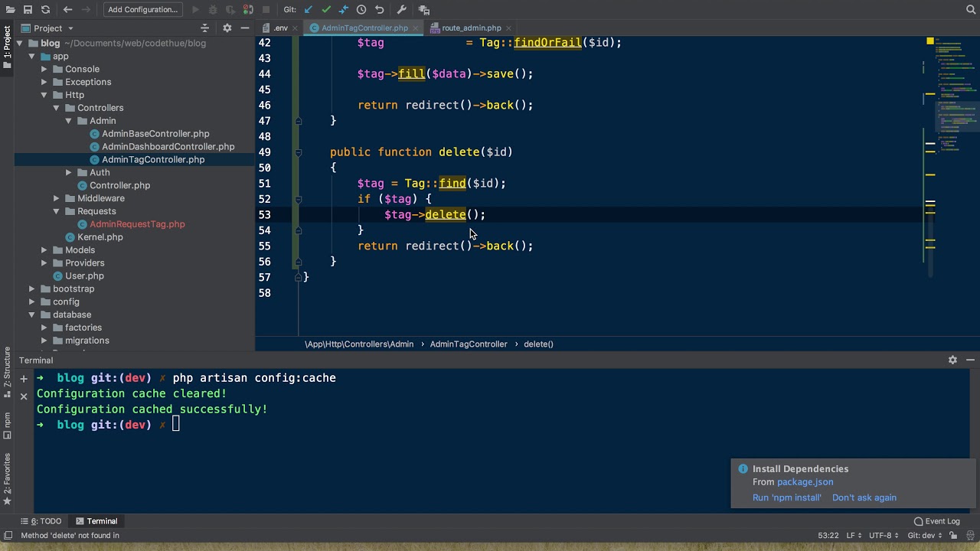Select AdminTagController.php in project tree
The image size is (980, 551).
click(147, 160)
